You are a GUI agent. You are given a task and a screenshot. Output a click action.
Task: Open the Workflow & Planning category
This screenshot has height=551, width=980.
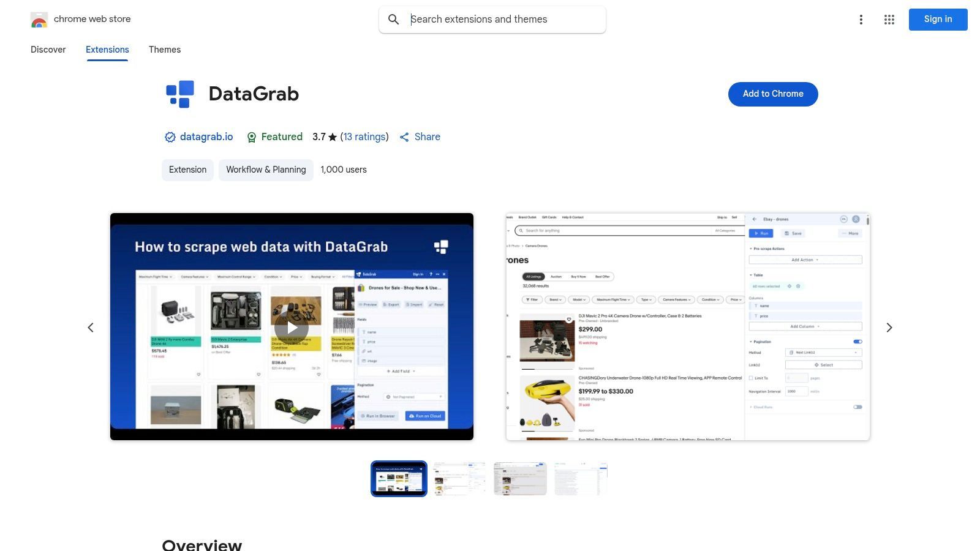265,170
